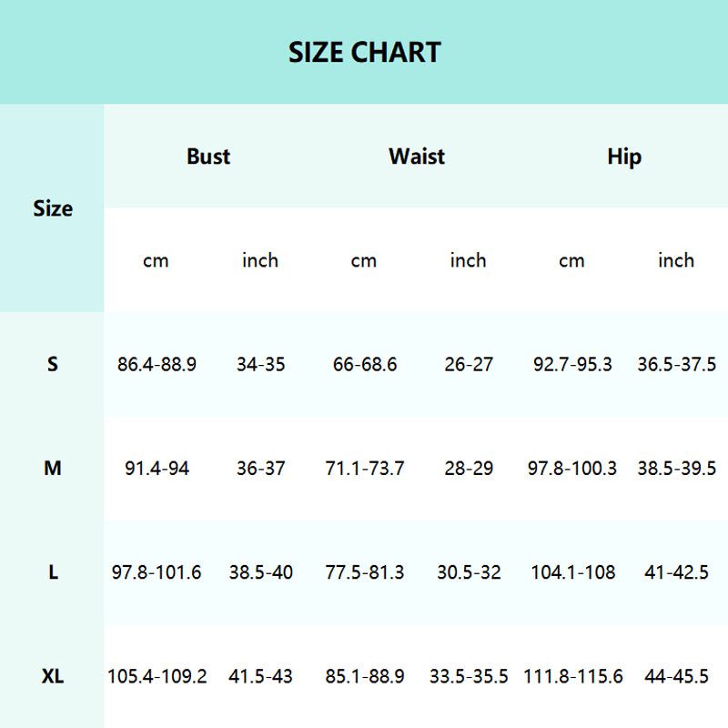Click the 38.5-39.5 hip inch value

click(676, 469)
